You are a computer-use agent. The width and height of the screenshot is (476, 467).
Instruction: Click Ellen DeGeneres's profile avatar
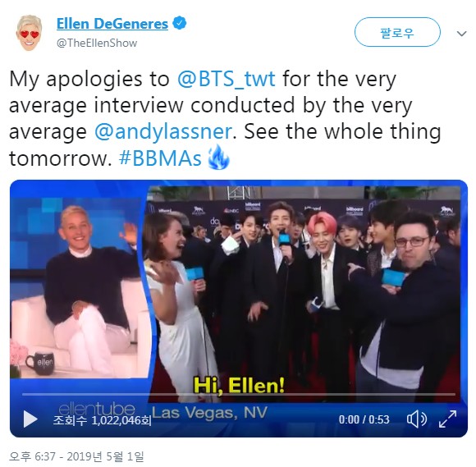(30, 33)
